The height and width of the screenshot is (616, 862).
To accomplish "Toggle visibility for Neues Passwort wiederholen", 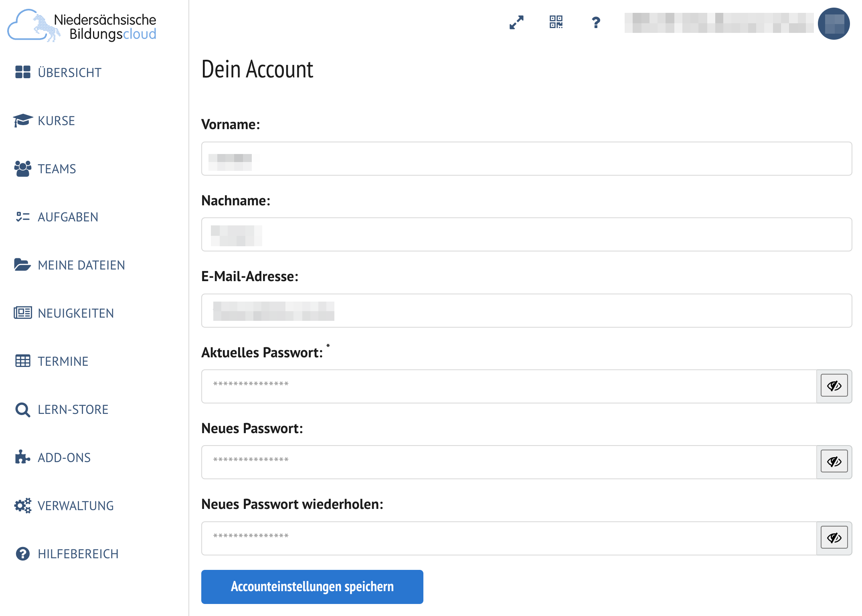I will tap(834, 538).
